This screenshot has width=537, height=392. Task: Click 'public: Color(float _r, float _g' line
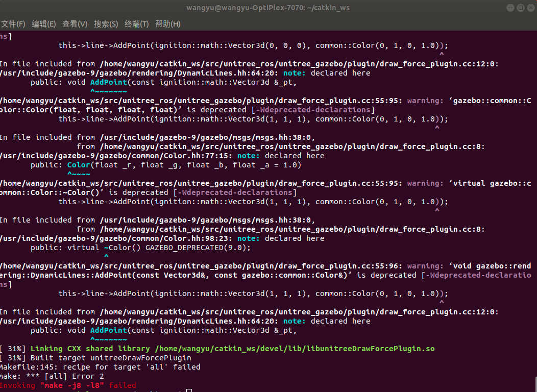pos(166,165)
